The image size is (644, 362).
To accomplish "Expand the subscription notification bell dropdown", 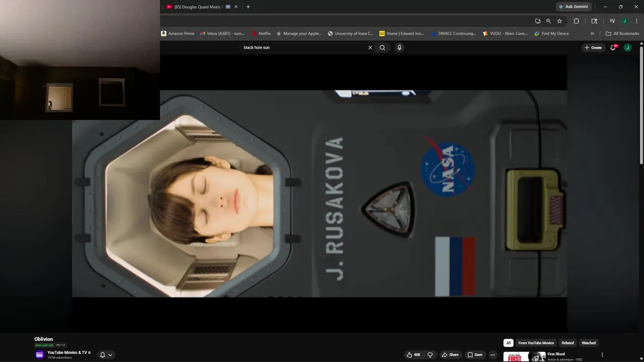I will [106, 355].
